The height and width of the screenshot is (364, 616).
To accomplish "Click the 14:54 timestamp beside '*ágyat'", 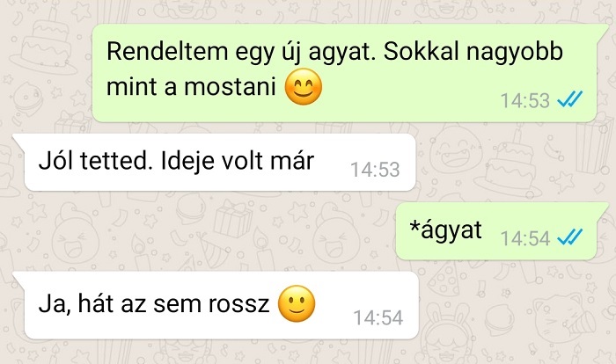I will click(524, 238).
